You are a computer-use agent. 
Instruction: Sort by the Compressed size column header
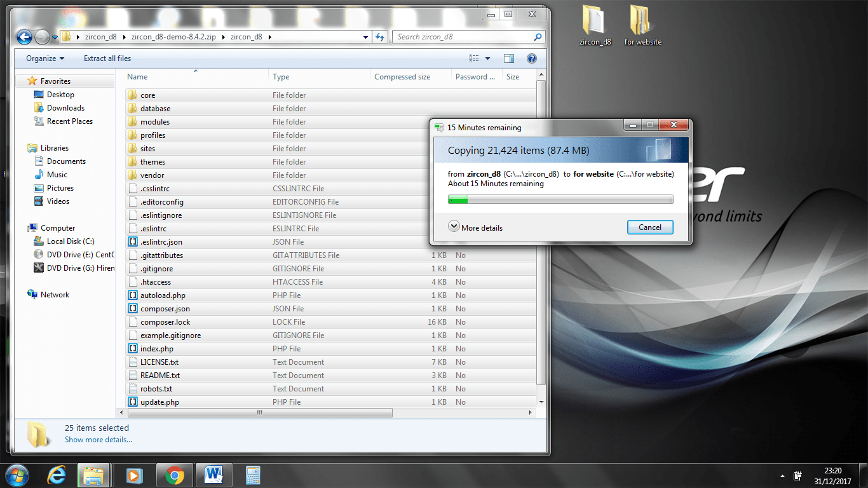click(402, 77)
